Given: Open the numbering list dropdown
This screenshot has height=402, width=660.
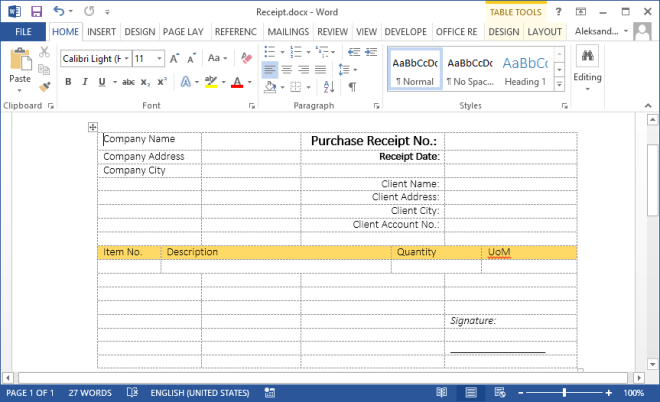Looking at the screenshot, I should [308, 52].
